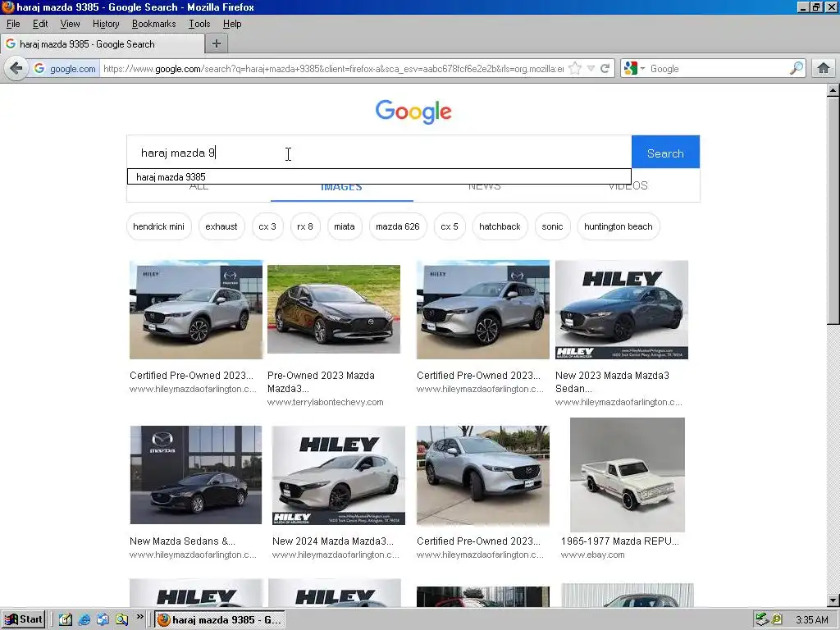Click the page scrollbar up arrow
The width and height of the screenshot is (840, 630).
pyautogui.click(x=833, y=90)
